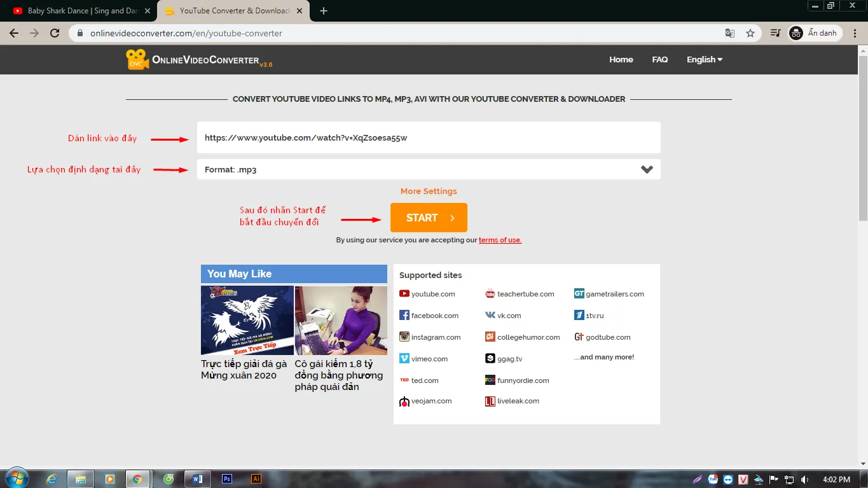Launch Internet Explorer from the taskbar
The height and width of the screenshot is (488, 868).
point(52,479)
